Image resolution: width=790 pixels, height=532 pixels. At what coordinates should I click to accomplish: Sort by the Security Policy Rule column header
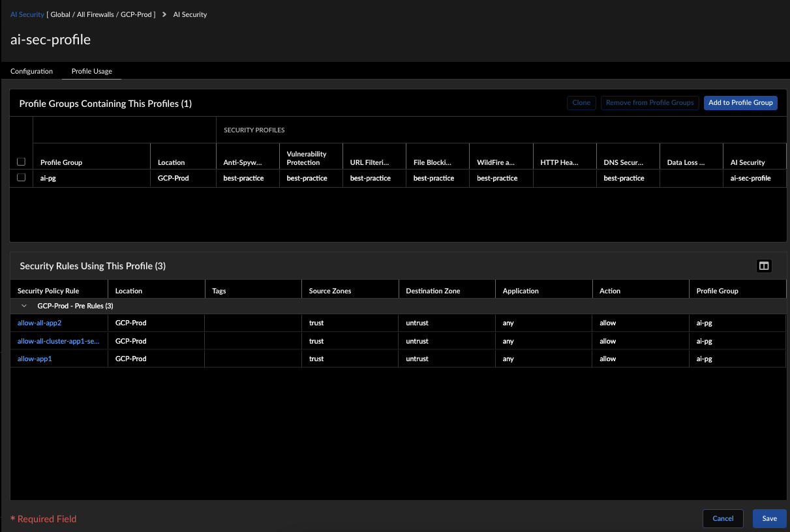coord(48,291)
